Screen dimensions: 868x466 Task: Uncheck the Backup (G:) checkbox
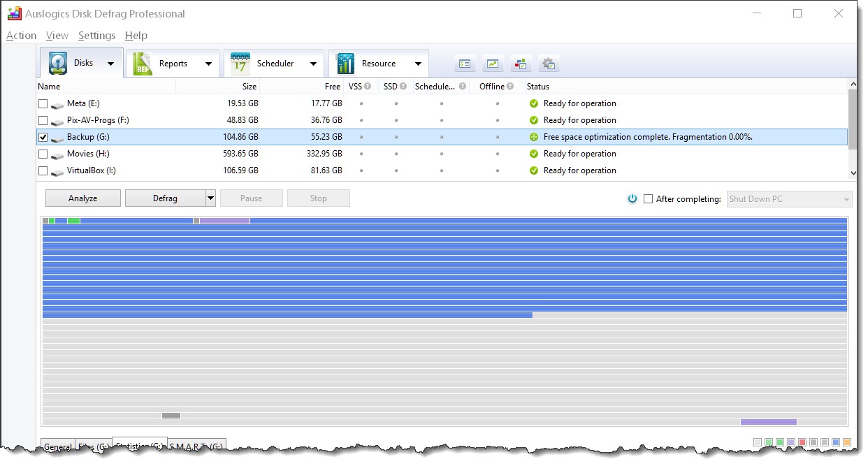tap(43, 137)
